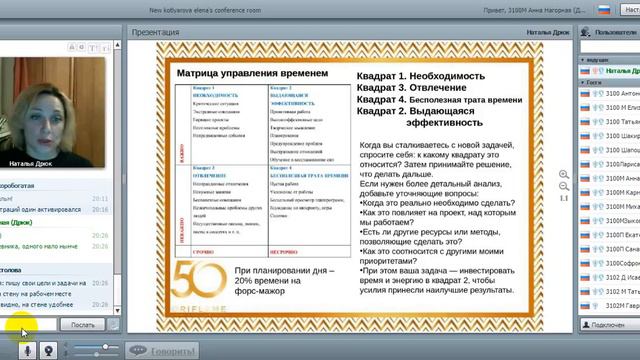Click flag icon beside 3100П Екат
The image size is (640, 360).
pos(585,235)
